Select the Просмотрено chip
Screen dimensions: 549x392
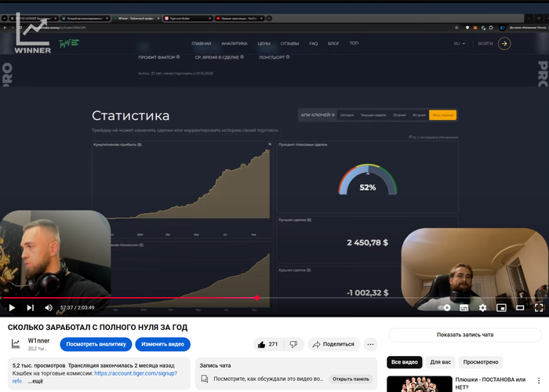click(480, 362)
